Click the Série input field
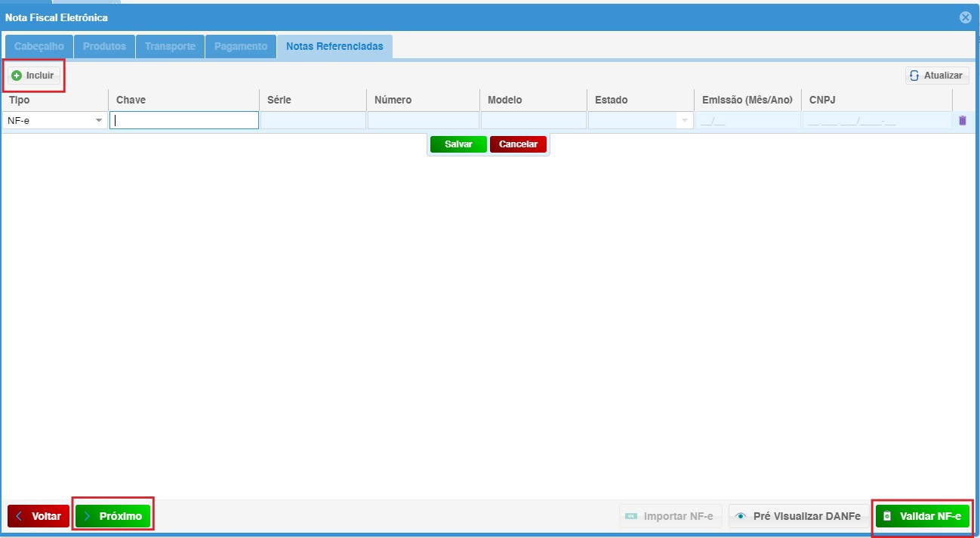The height and width of the screenshot is (538, 980). point(313,121)
